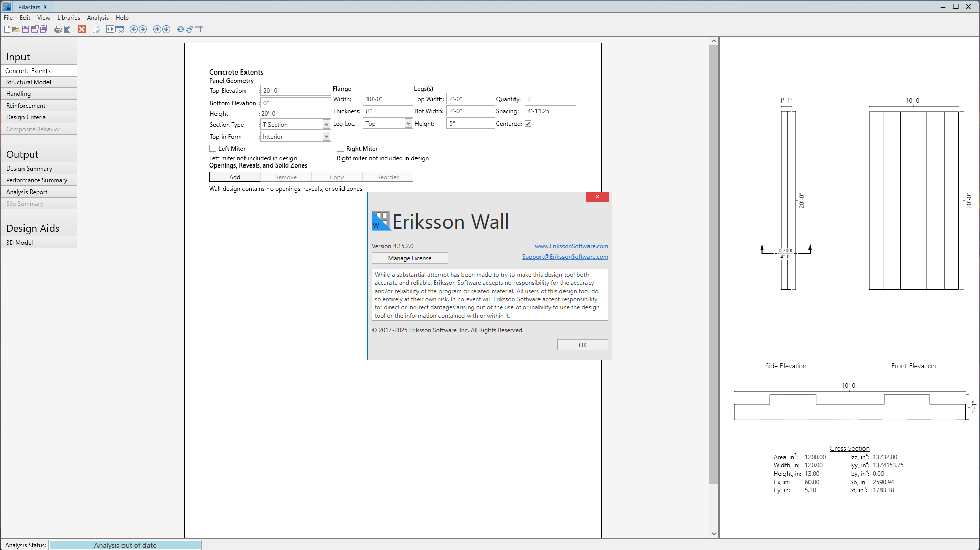Viewport: 980px width, 550px height.
Task: Click the up arrow navigation icon
Action: [x=157, y=29]
